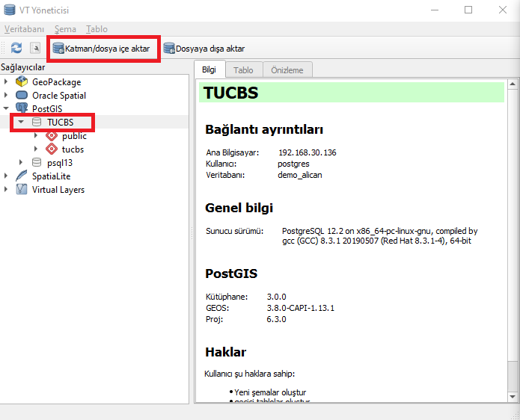Collapse the TUCBS connection node
The image size is (520, 420).
(21, 122)
